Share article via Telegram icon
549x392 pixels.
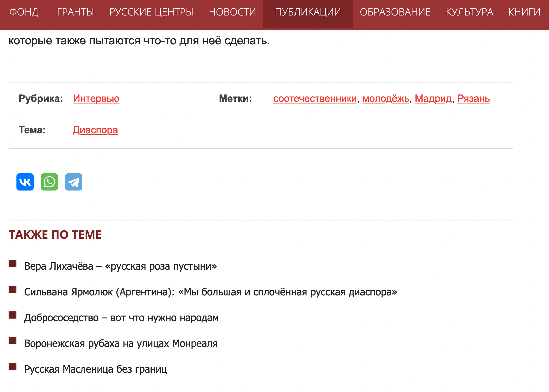pyautogui.click(x=74, y=182)
